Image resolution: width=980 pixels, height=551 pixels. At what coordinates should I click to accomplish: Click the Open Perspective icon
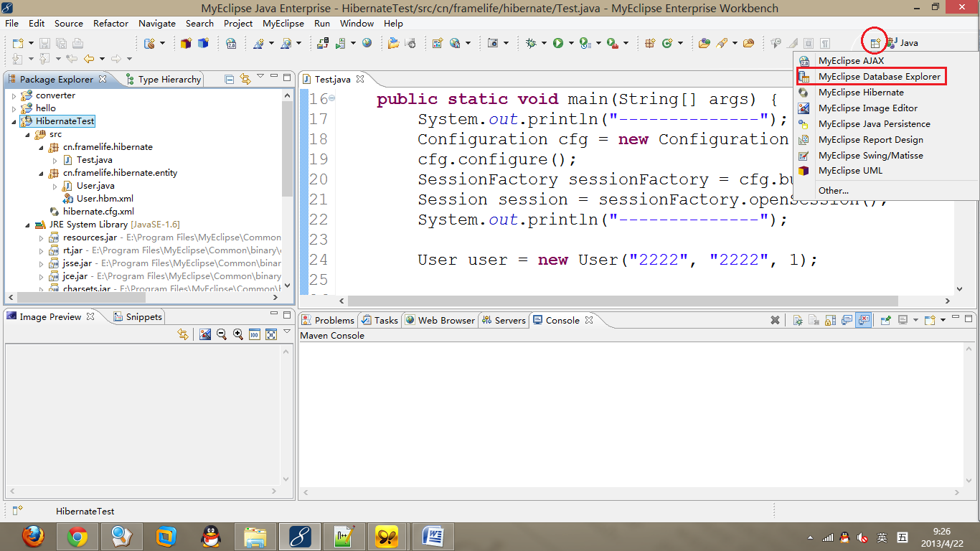(875, 43)
